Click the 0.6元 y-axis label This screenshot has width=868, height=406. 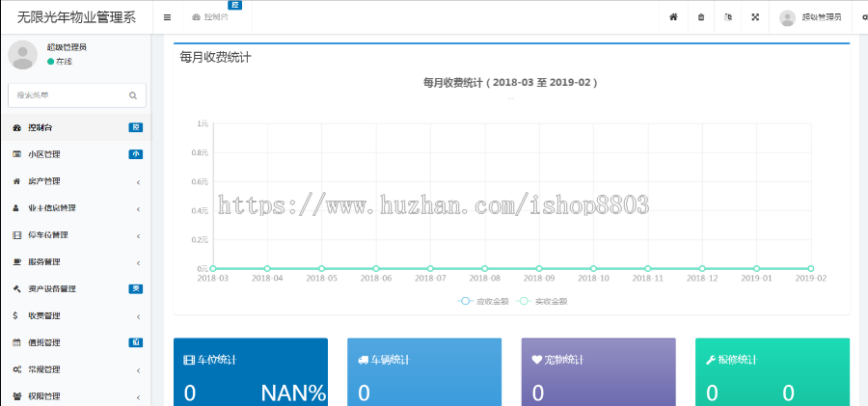pyautogui.click(x=200, y=181)
